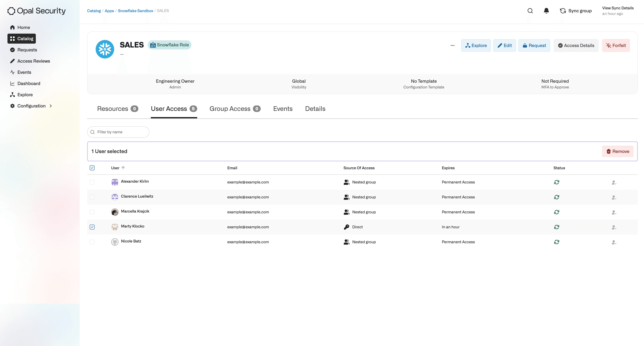Image resolution: width=644 pixels, height=346 pixels.
Task: Open Requests in sidebar
Action: pyautogui.click(x=24, y=50)
